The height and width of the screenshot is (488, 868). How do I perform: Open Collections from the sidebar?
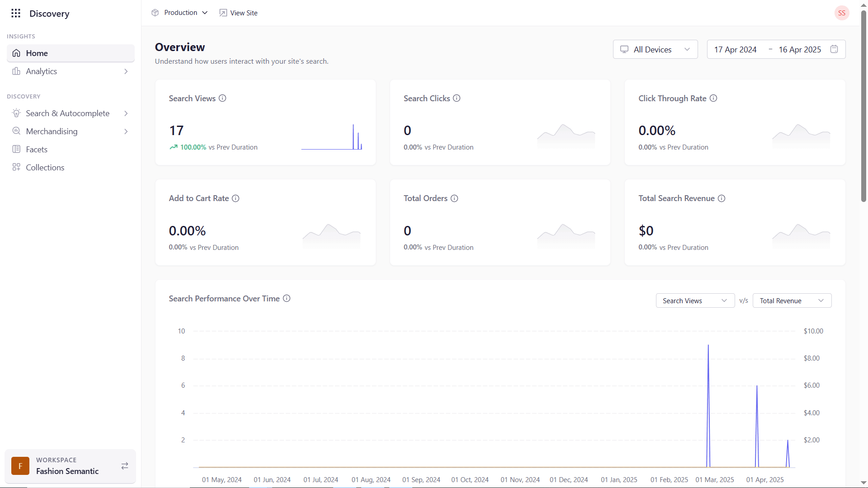click(x=45, y=168)
